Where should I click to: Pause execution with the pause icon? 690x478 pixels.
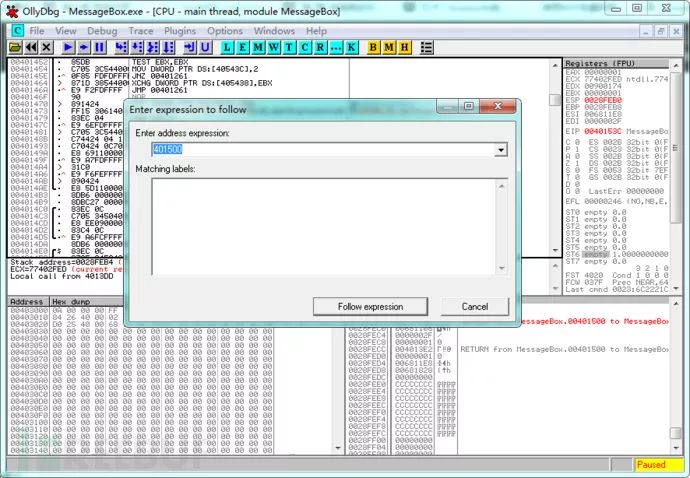tap(99, 47)
